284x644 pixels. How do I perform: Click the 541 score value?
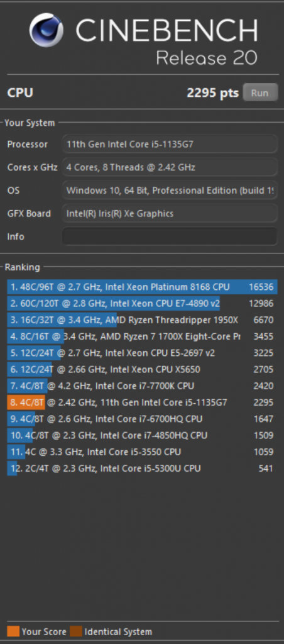click(266, 468)
